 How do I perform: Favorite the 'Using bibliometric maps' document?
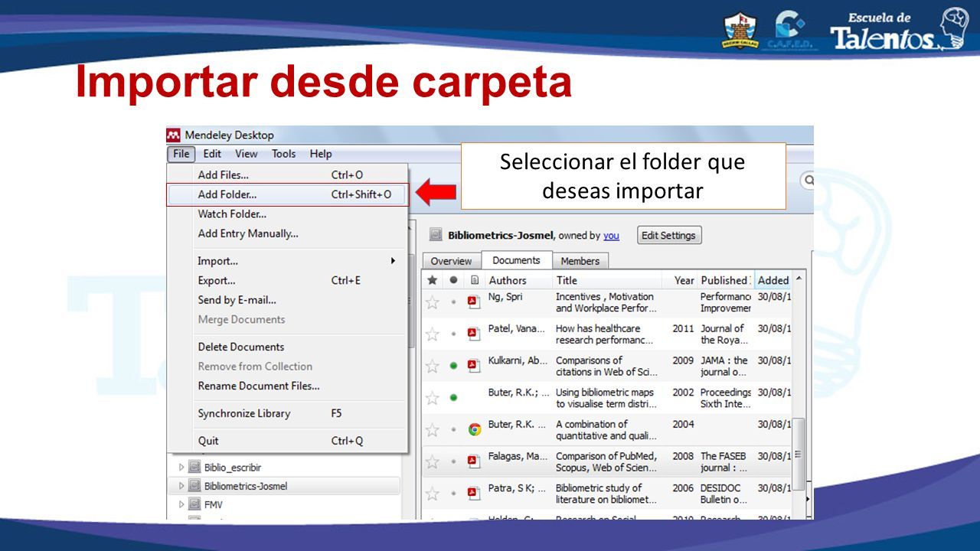click(x=433, y=398)
